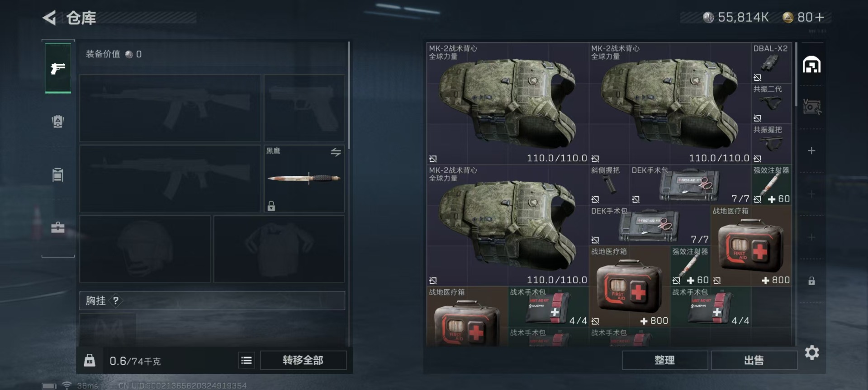
Task: Add currency via 80+ plus icon
Action: click(820, 17)
